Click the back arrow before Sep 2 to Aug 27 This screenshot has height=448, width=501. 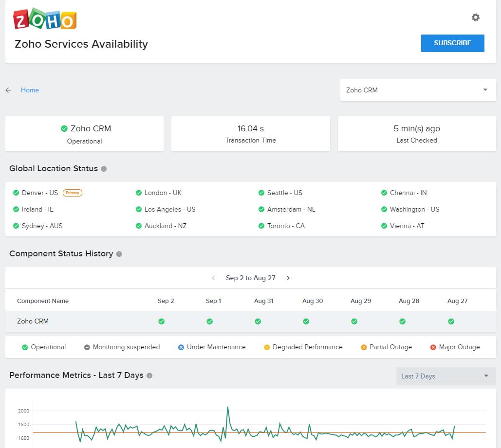click(213, 278)
